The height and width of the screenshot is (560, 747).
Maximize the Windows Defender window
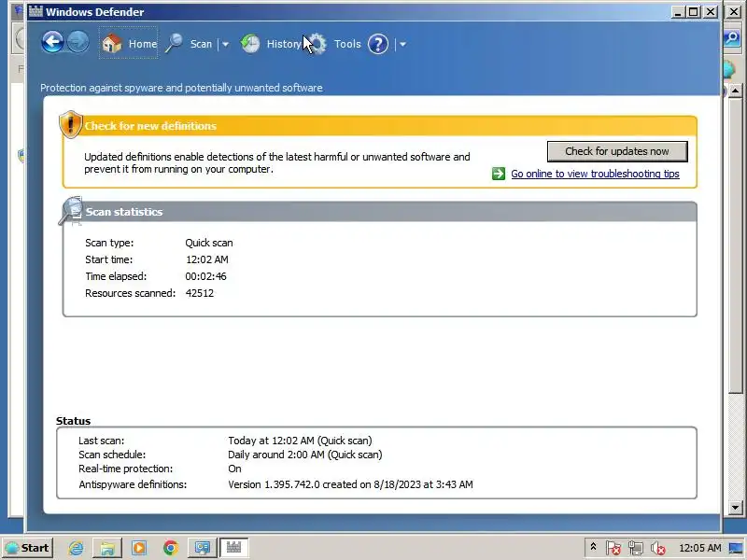(x=694, y=12)
